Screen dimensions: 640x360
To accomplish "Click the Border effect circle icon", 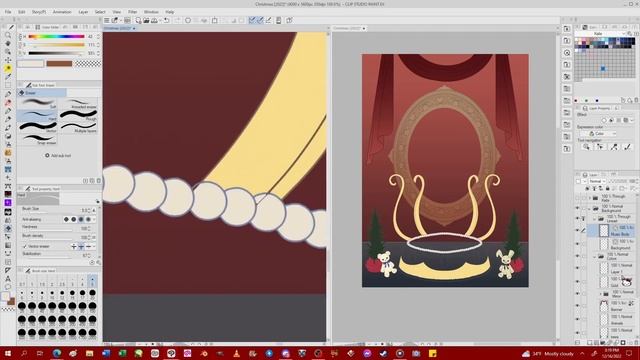I will [x=604, y=120].
